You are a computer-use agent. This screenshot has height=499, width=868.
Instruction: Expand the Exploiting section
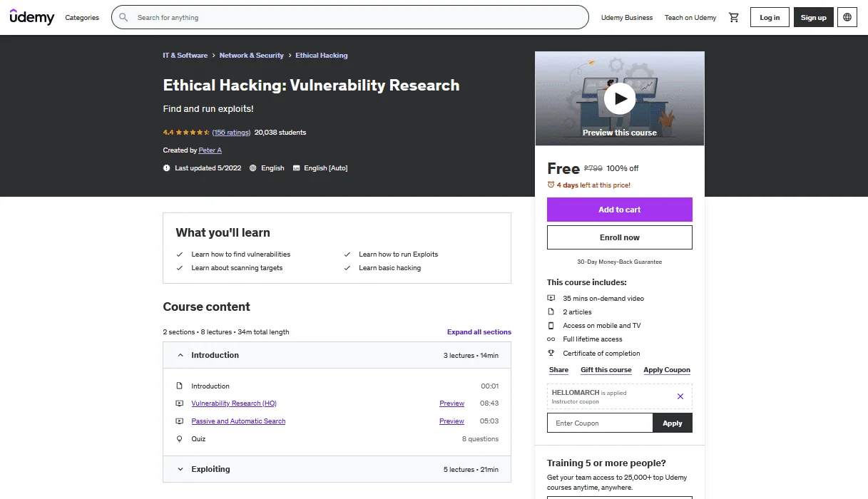(x=337, y=469)
